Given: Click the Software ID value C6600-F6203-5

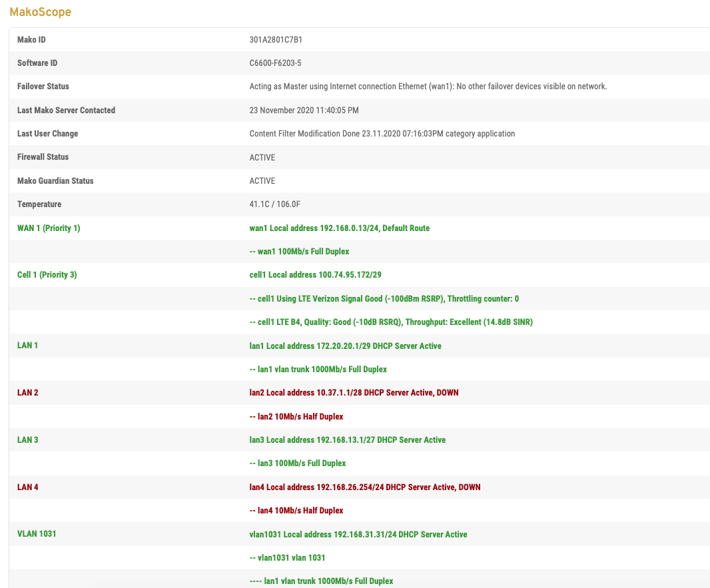Looking at the screenshot, I should pos(276,63).
